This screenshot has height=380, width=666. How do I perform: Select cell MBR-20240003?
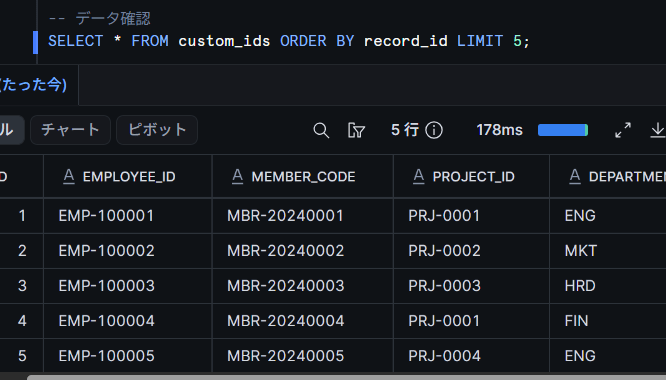303,286
